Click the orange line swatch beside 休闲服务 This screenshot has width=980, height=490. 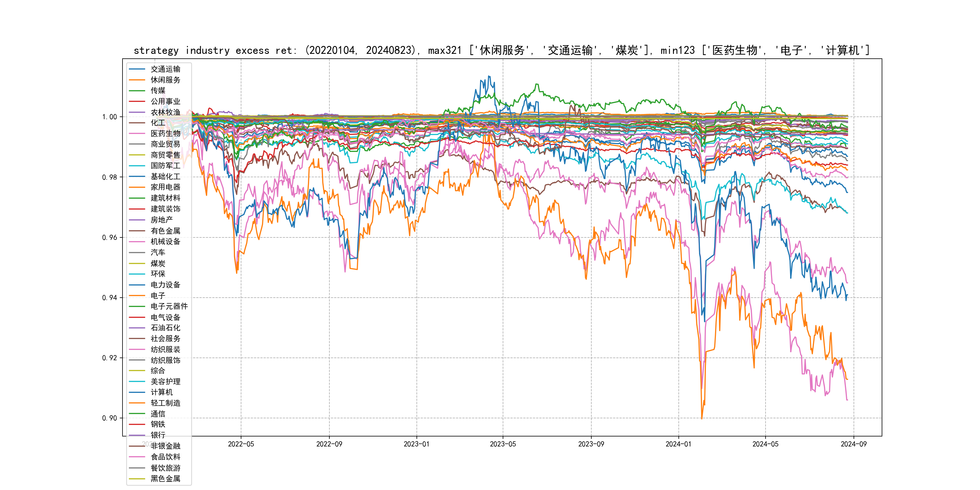tap(137, 80)
